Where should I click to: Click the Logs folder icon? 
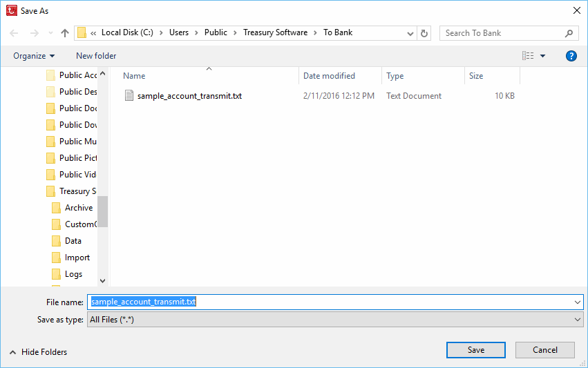click(x=57, y=274)
